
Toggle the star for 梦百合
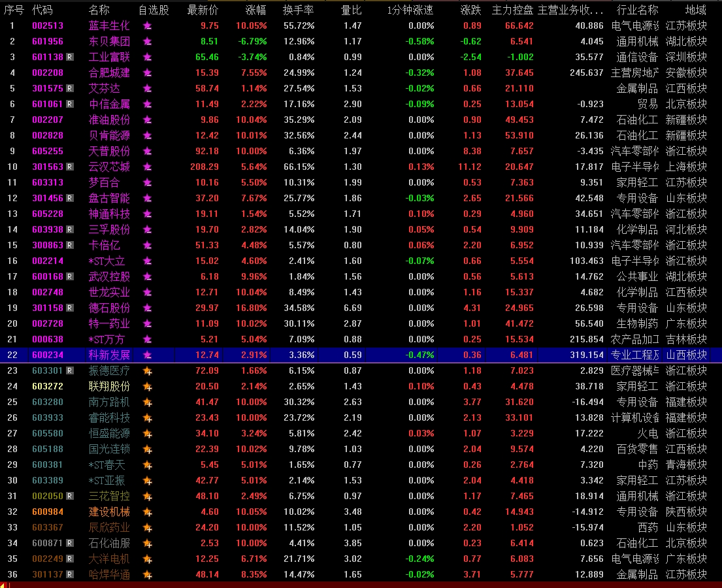click(148, 182)
